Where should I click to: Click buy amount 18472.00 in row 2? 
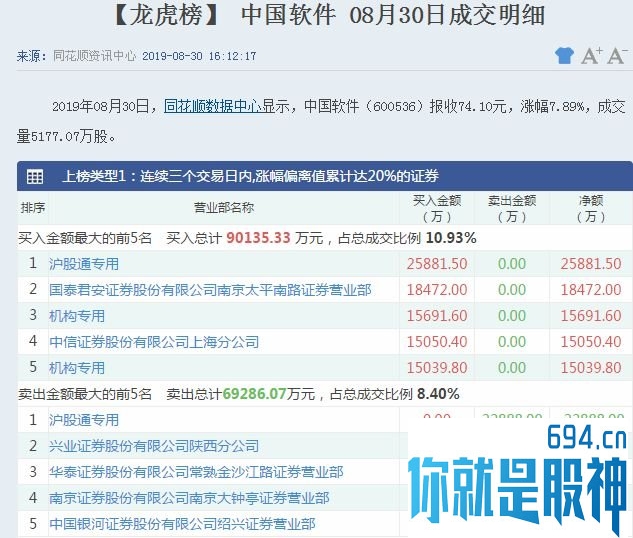click(437, 290)
